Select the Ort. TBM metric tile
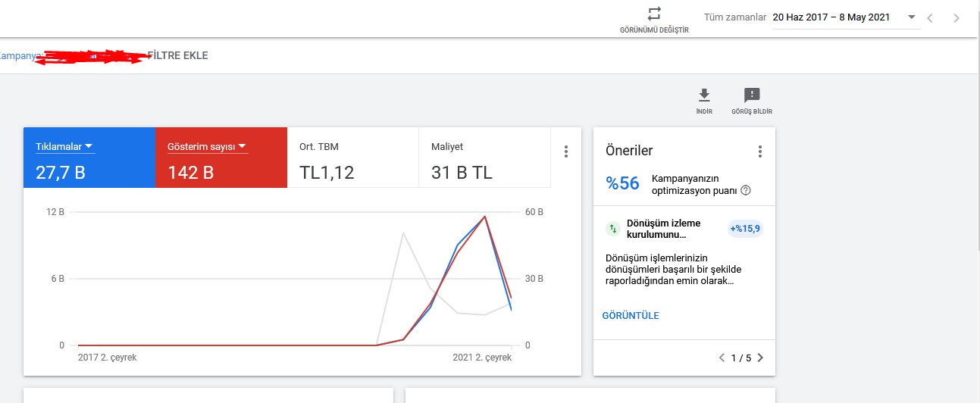Screen dimensions: 980x403 pos(353,158)
